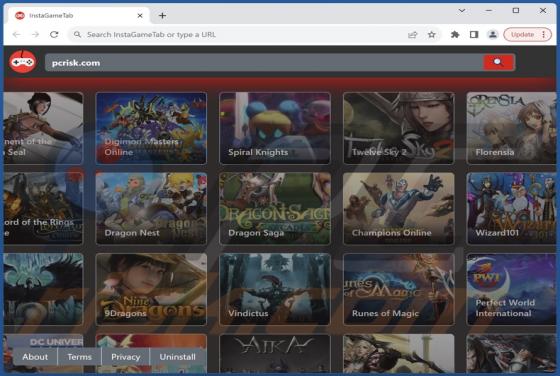Open the Vindictus game card
This screenshot has width=560, height=376.
coord(275,289)
